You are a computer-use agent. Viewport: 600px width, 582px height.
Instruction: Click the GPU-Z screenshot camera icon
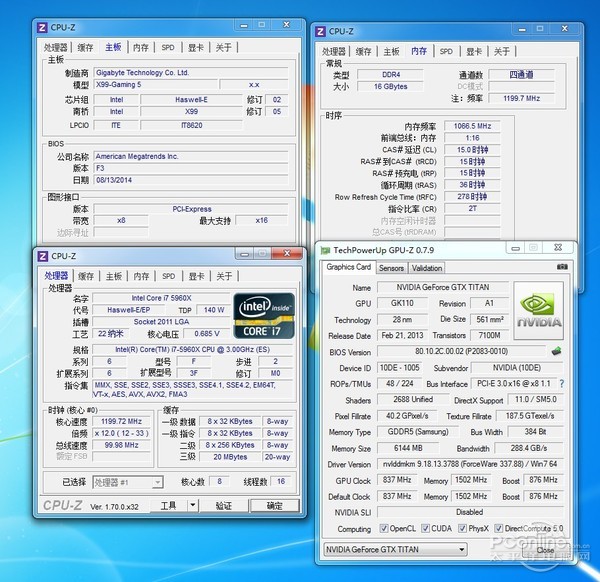tap(562, 266)
